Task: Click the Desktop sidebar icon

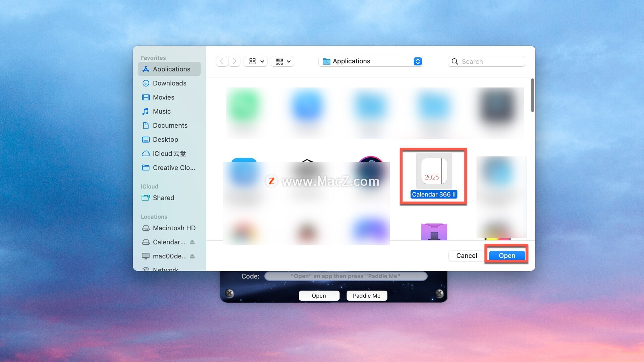Action: [x=146, y=139]
